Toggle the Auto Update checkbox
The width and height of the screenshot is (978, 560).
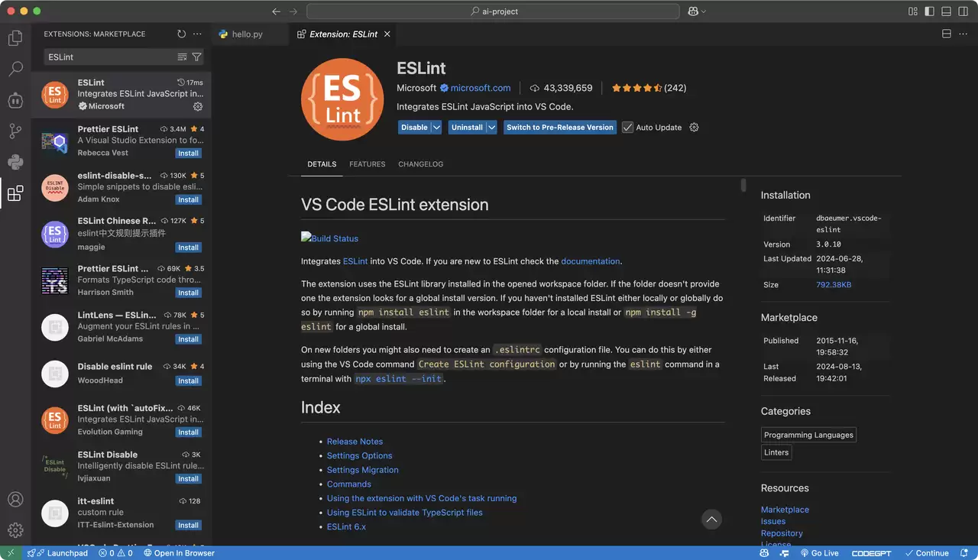(x=627, y=128)
